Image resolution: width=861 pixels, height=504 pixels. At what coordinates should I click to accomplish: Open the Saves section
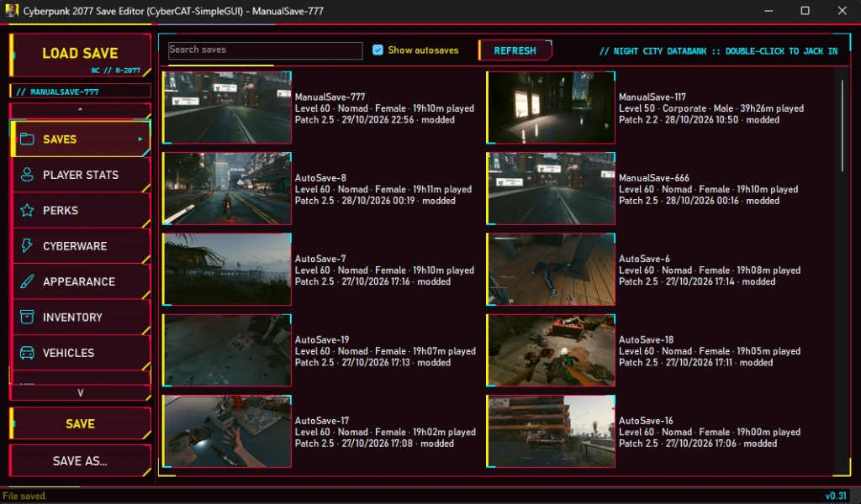[80, 139]
